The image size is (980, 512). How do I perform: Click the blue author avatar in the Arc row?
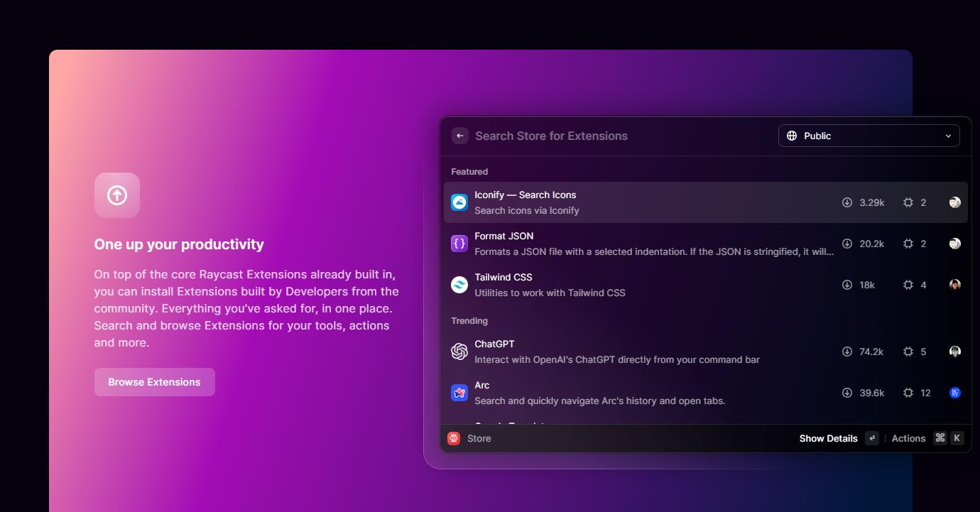tap(955, 393)
